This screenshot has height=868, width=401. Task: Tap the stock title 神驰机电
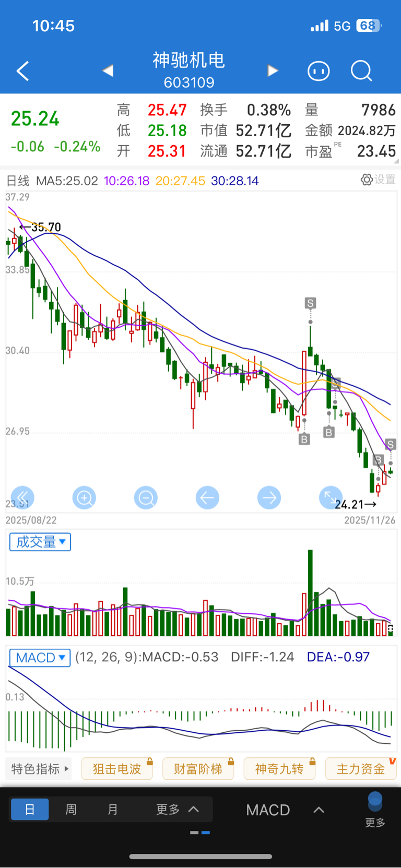tap(189, 60)
